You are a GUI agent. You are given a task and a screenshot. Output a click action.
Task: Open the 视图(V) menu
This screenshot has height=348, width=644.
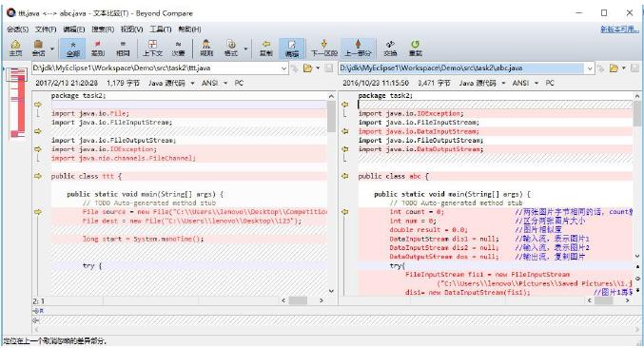click(x=131, y=29)
